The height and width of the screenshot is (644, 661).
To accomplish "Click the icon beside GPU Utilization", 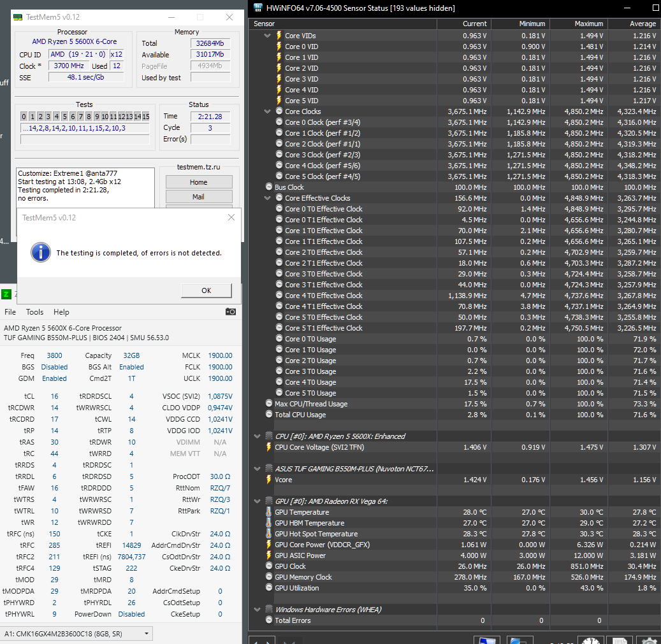I will [x=269, y=587].
